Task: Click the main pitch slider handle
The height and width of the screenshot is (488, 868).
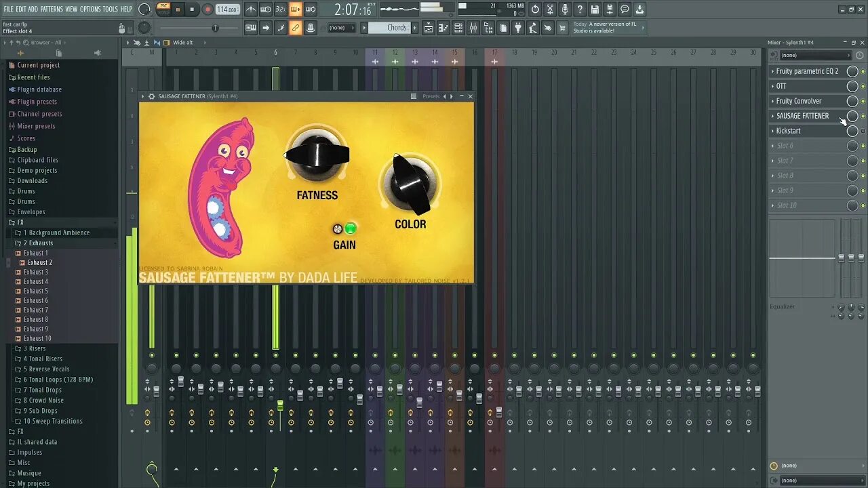Action: (x=215, y=28)
